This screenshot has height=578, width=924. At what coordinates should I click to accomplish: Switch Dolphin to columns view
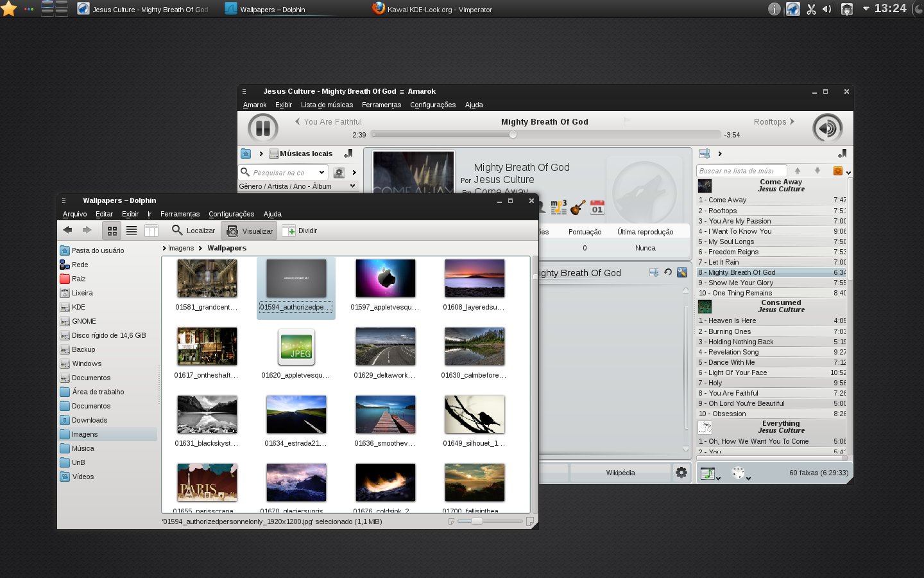tap(151, 231)
